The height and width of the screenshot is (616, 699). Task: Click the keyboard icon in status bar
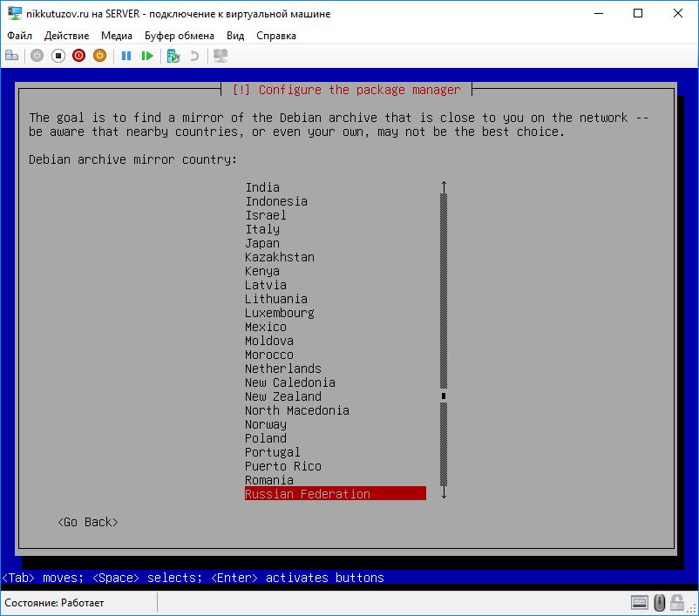click(x=640, y=602)
